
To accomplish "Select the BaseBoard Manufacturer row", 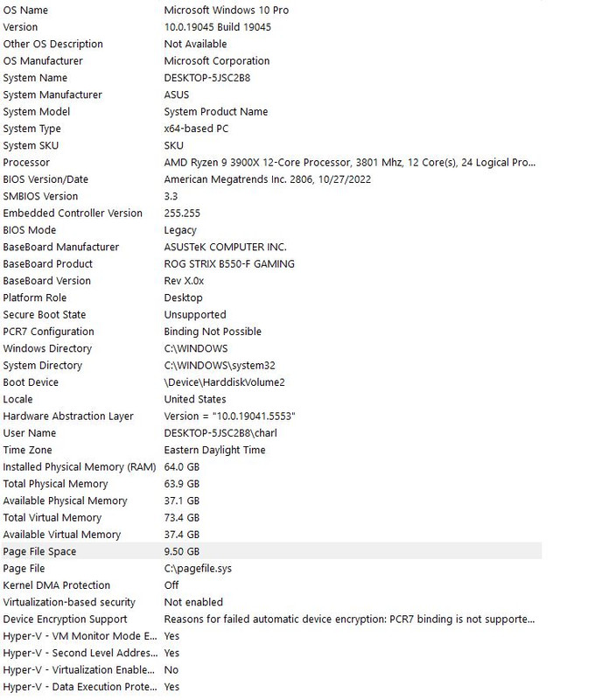I will 271,248.
